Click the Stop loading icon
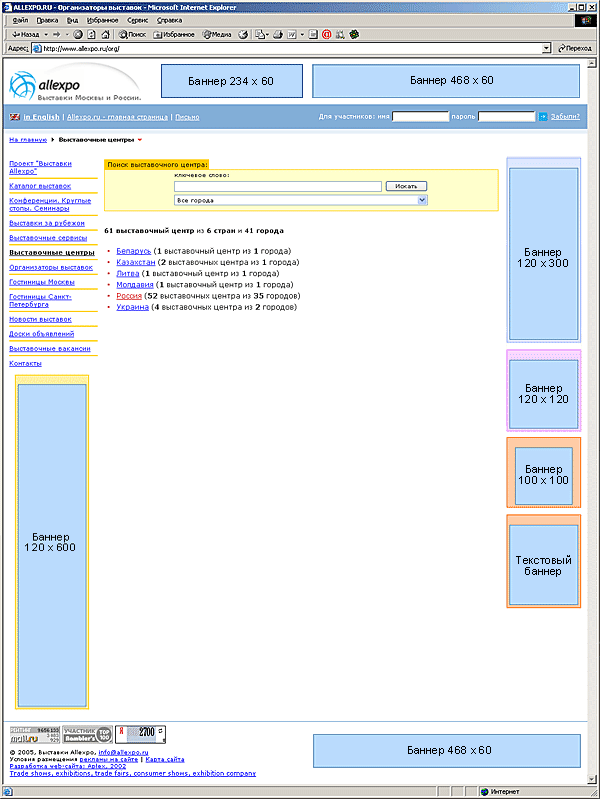Viewport: 600px width, 799px height. [x=78, y=35]
